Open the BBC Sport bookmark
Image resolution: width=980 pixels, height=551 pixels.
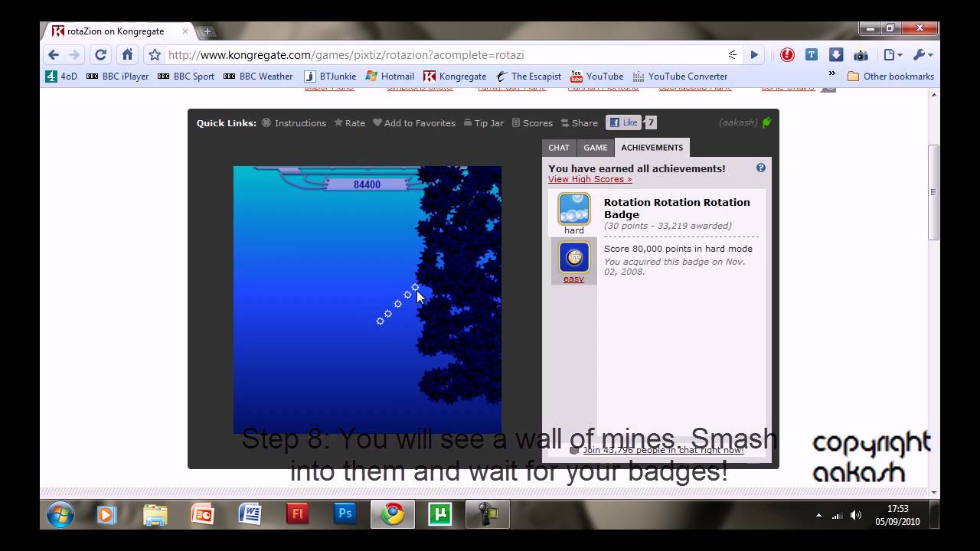coord(186,77)
